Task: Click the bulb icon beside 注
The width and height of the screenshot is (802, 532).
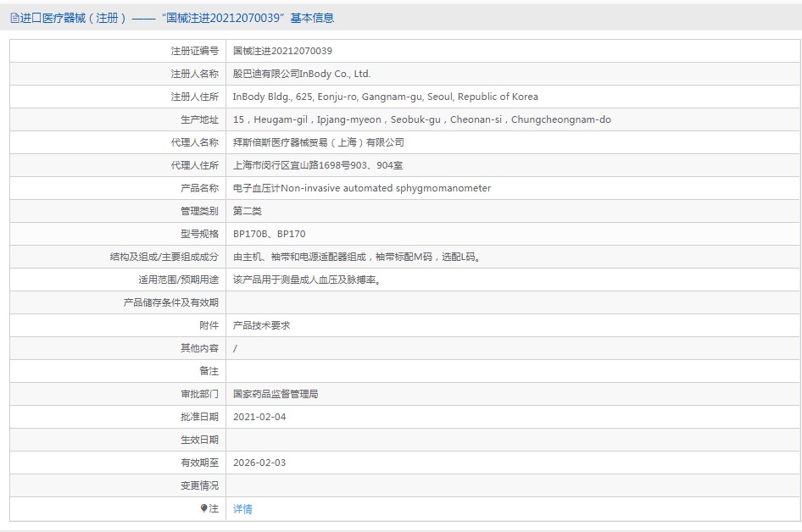Action: (204, 508)
